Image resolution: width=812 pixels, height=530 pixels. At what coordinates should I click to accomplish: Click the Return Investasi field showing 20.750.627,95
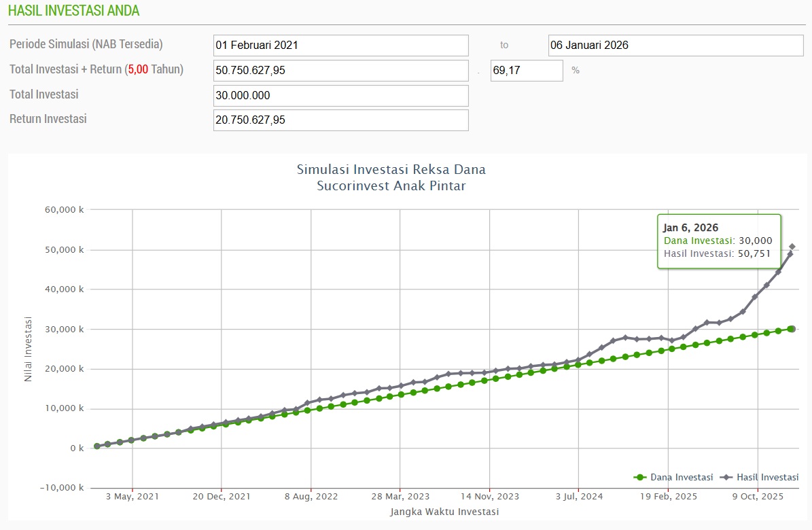340,120
